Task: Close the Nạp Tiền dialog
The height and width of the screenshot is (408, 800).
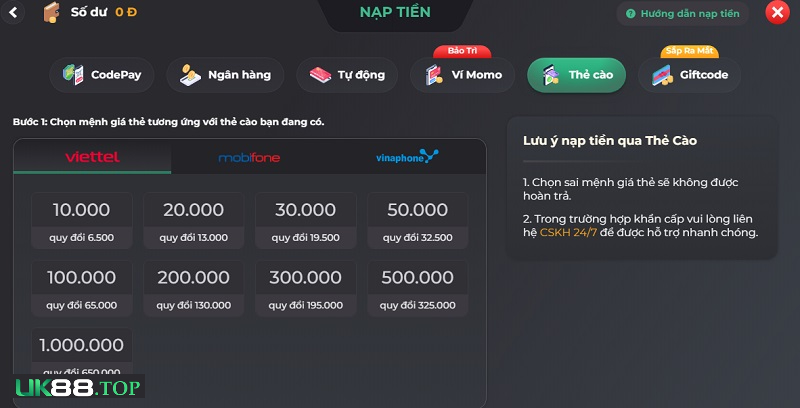Action: coord(777,13)
